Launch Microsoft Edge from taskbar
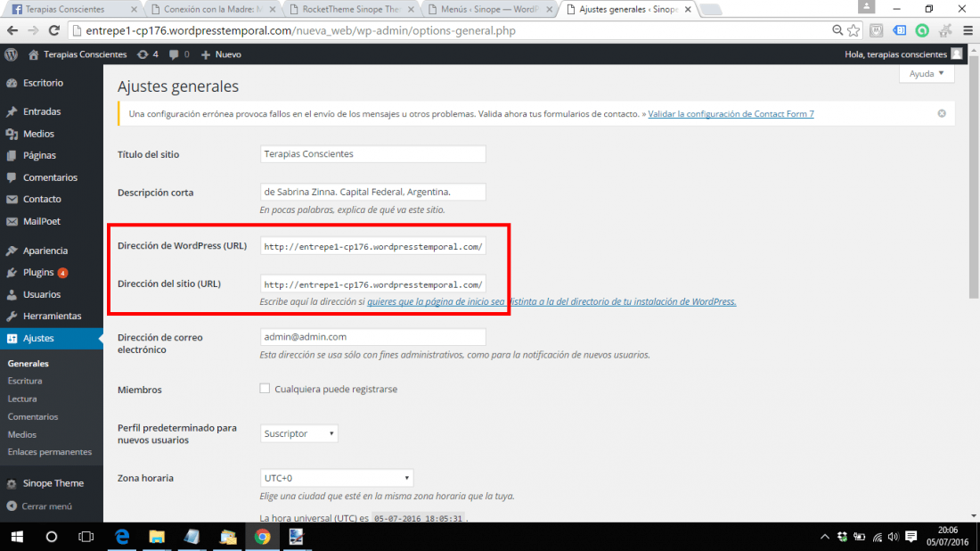This screenshot has width=980, height=551. (122, 538)
